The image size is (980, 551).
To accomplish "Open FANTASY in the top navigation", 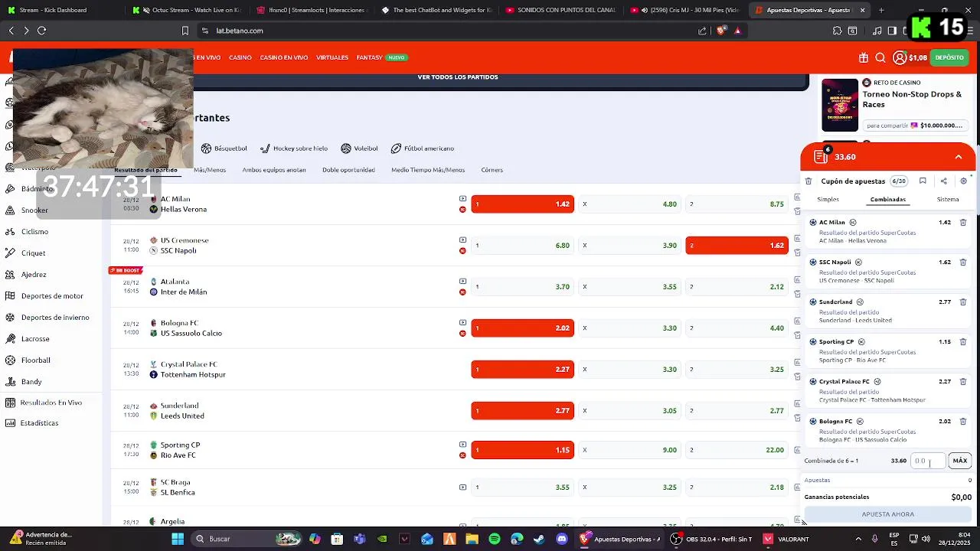I will pyautogui.click(x=369, y=57).
